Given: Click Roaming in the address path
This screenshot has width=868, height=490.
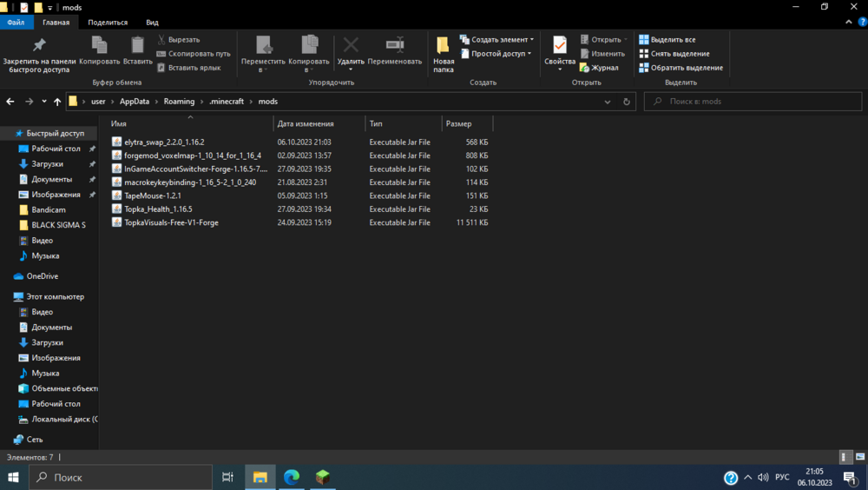Looking at the screenshot, I should click(179, 102).
